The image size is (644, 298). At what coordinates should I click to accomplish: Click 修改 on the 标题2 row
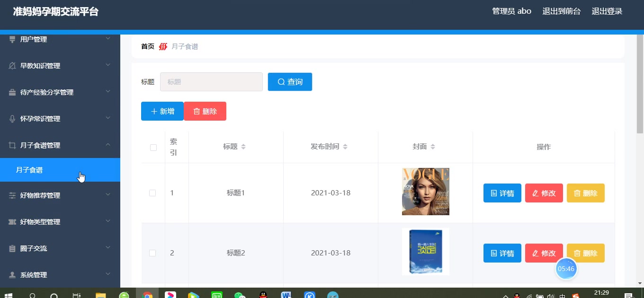click(544, 253)
